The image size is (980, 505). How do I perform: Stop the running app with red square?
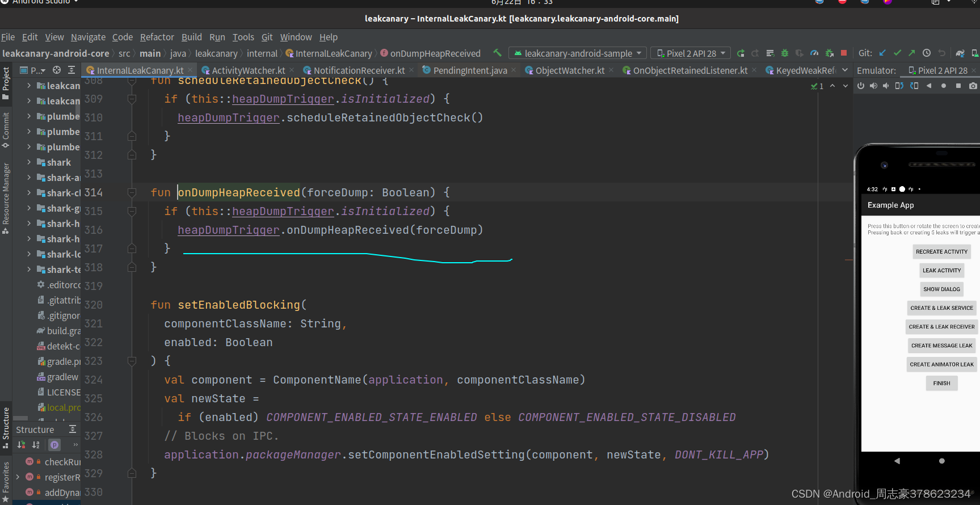point(844,53)
